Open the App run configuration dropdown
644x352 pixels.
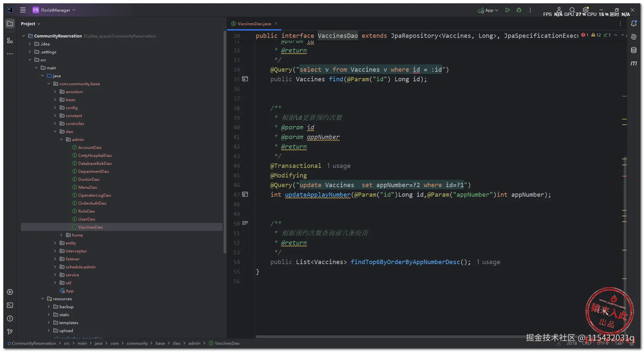[488, 10]
